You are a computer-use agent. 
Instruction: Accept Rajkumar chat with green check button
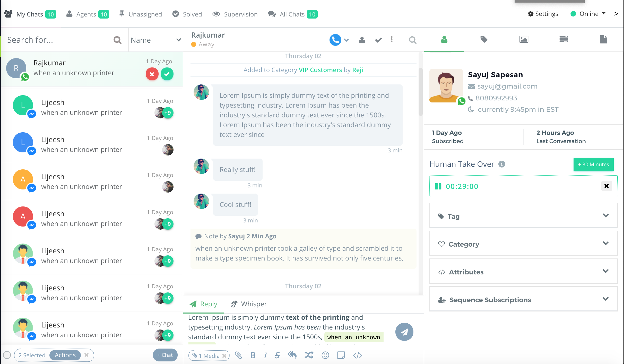point(167,74)
